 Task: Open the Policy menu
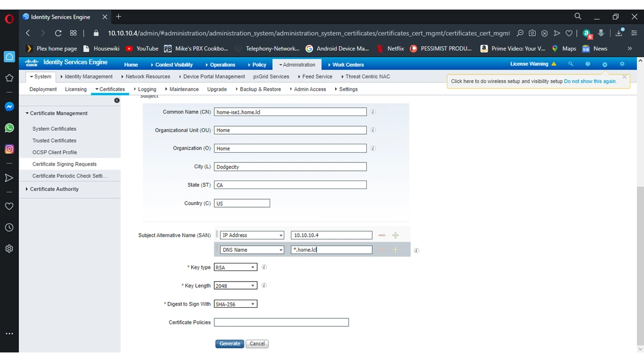257,65
